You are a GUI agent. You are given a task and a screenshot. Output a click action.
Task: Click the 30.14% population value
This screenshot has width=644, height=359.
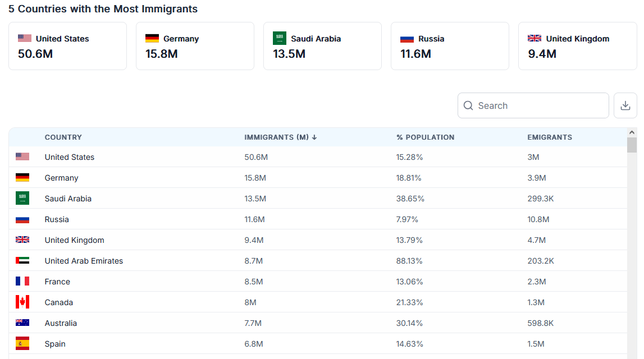[x=409, y=323]
